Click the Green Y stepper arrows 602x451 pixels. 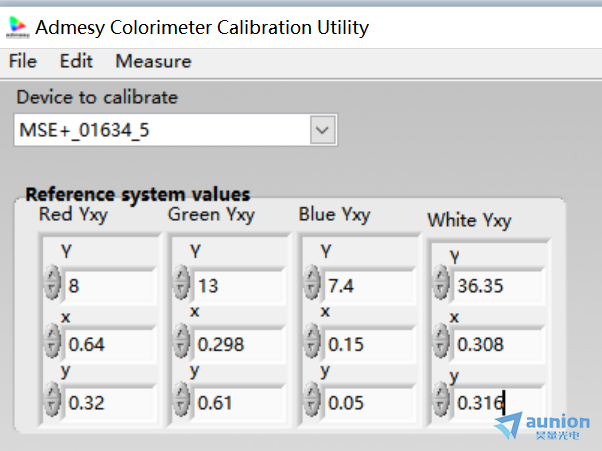[181, 282]
